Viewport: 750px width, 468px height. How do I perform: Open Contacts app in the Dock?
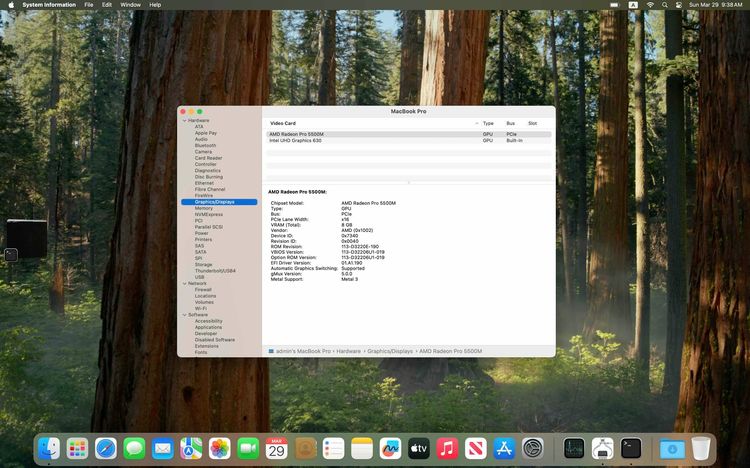coord(305,449)
